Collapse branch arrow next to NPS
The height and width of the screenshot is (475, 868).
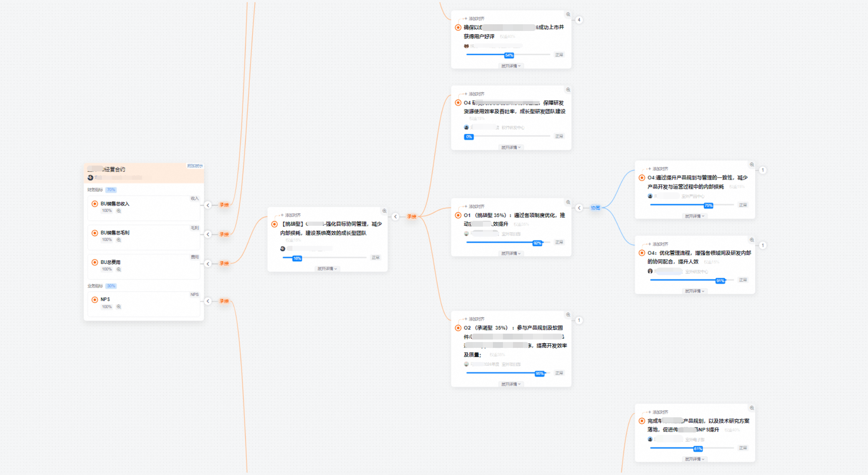coord(208,301)
